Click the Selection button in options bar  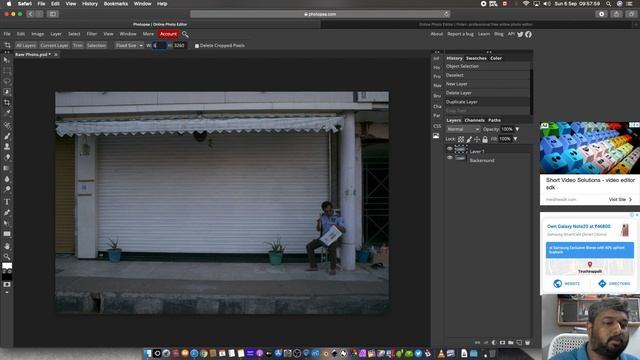pos(96,45)
